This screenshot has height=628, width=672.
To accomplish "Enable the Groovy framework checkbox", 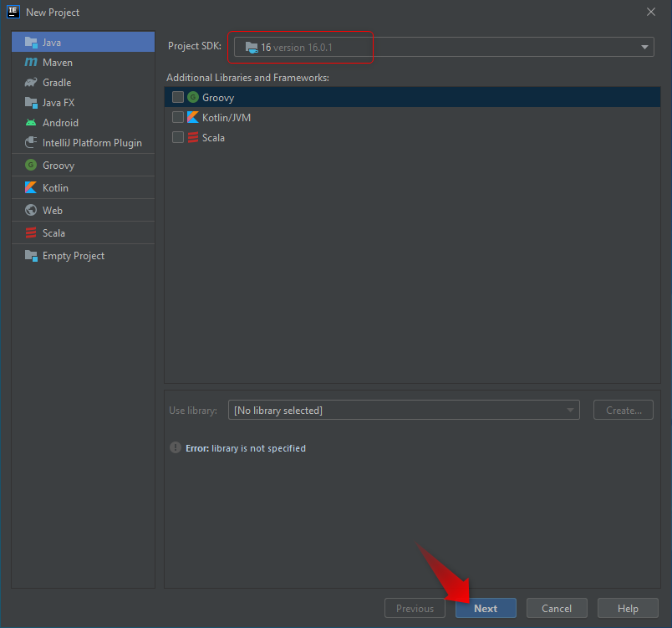I will coord(178,97).
